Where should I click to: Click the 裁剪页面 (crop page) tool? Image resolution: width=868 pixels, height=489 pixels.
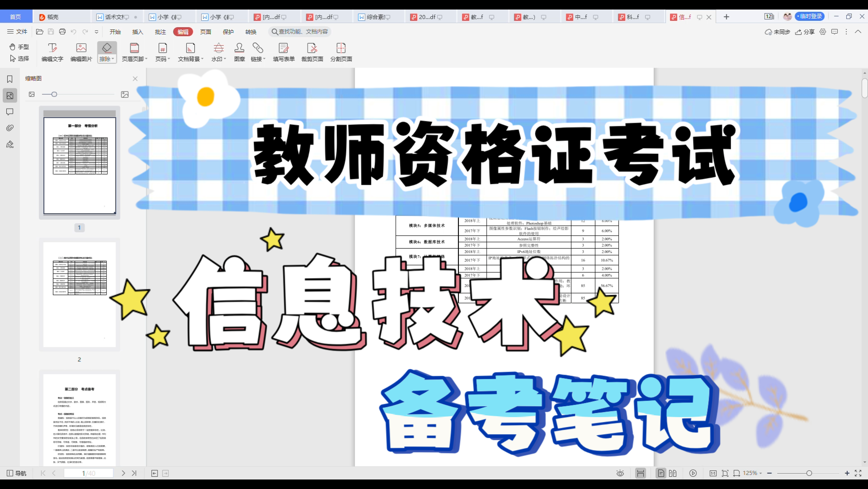pos(312,53)
